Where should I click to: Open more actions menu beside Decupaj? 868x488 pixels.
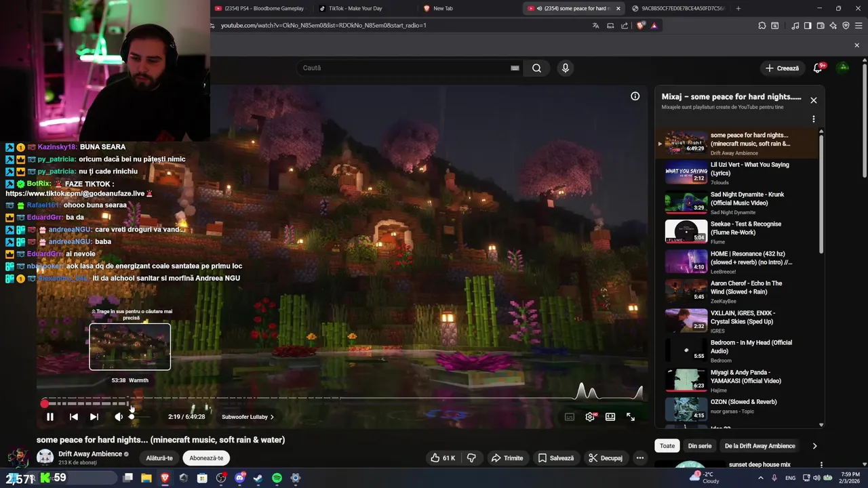[639, 458]
